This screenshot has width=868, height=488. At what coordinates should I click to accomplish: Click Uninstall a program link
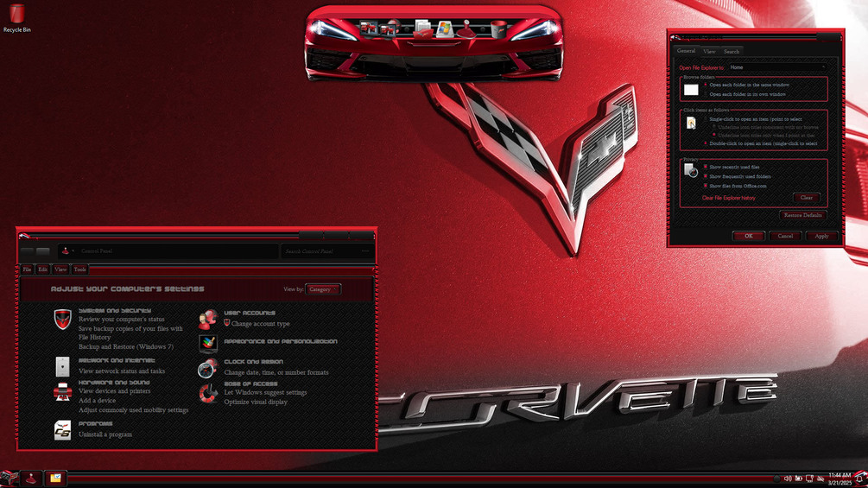(x=105, y=434)
